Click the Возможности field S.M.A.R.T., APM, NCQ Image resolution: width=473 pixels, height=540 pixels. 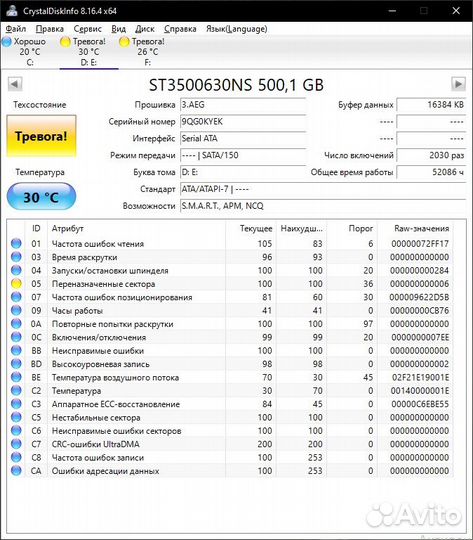(323, 206)
